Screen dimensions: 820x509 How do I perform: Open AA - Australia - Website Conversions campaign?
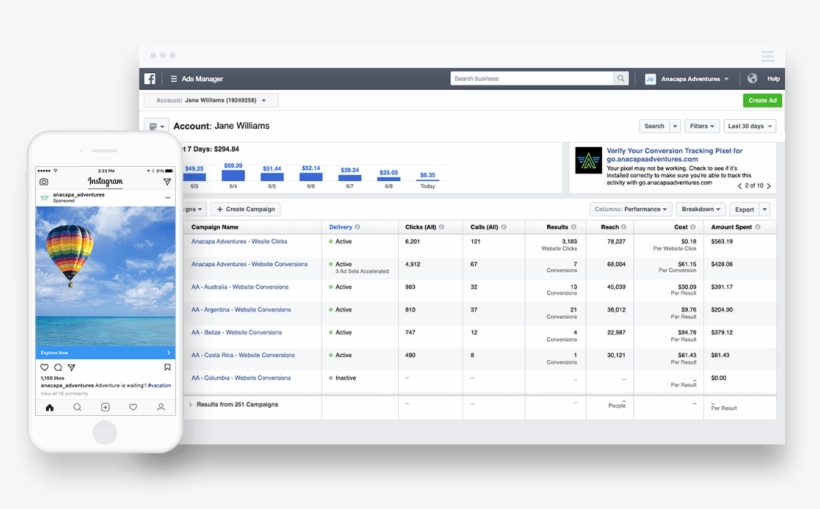coord(240,287)
